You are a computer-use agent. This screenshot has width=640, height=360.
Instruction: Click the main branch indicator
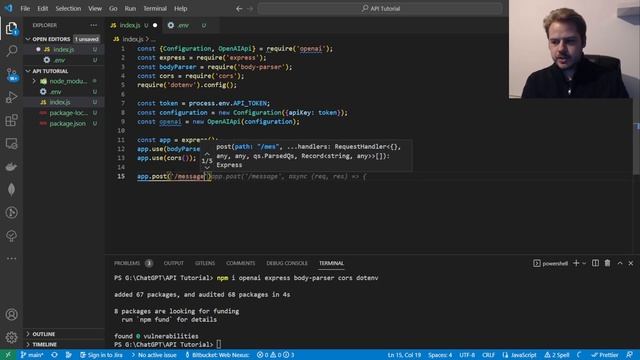click(32, 355)
